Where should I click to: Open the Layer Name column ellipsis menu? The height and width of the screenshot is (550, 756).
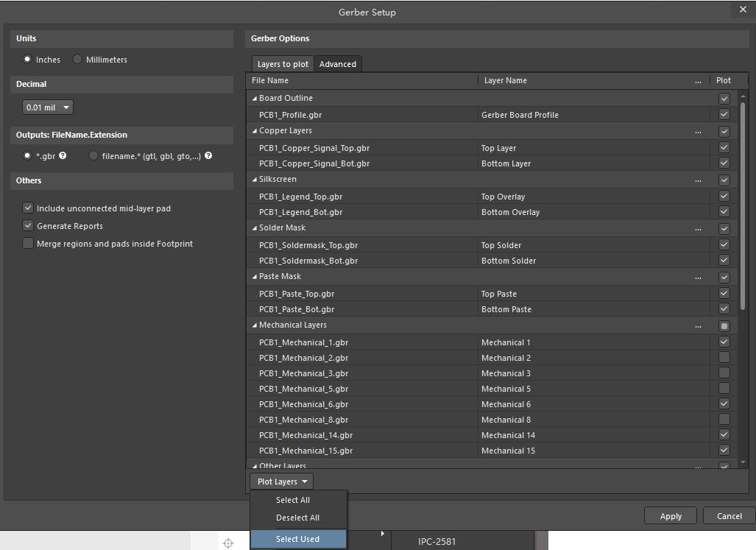[x=698, y=81]
